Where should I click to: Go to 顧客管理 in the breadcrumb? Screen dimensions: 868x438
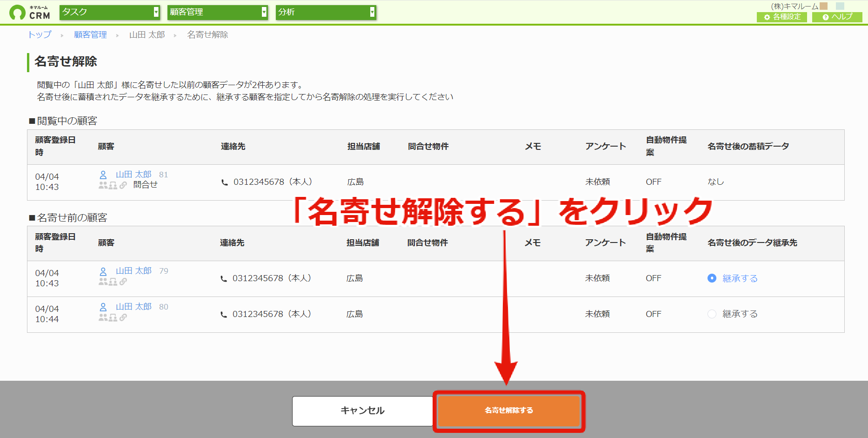[90, 34]
